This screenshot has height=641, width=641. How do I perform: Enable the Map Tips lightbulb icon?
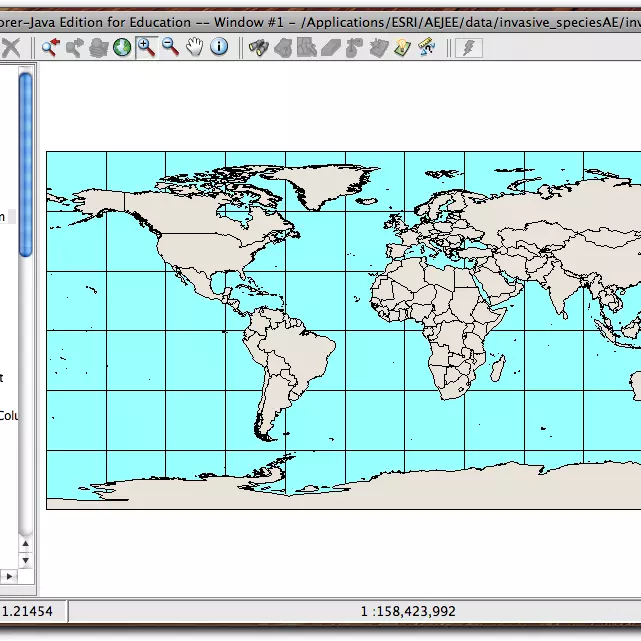(x=402, y=47)
